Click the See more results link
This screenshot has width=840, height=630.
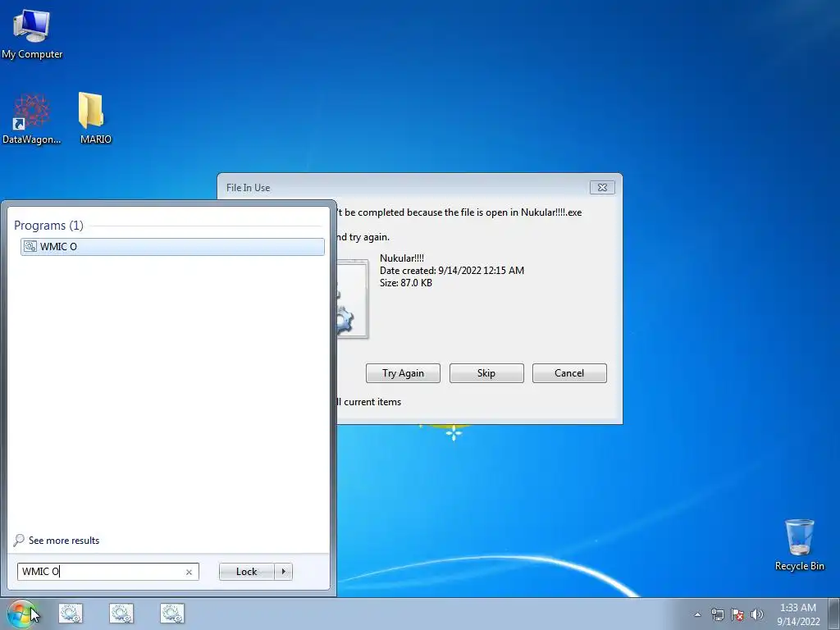point(64,541)
